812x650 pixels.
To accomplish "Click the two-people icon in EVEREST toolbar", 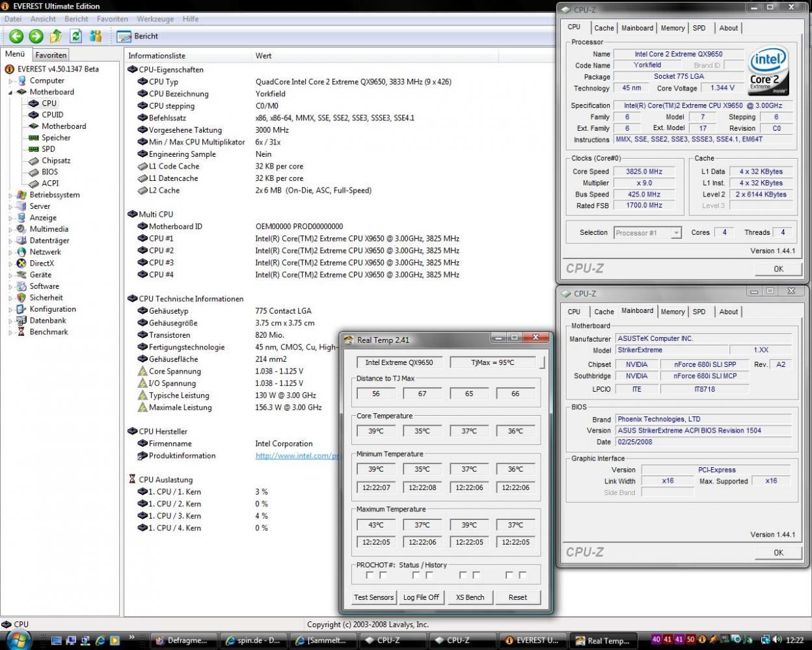I will [x=96, y=36].
